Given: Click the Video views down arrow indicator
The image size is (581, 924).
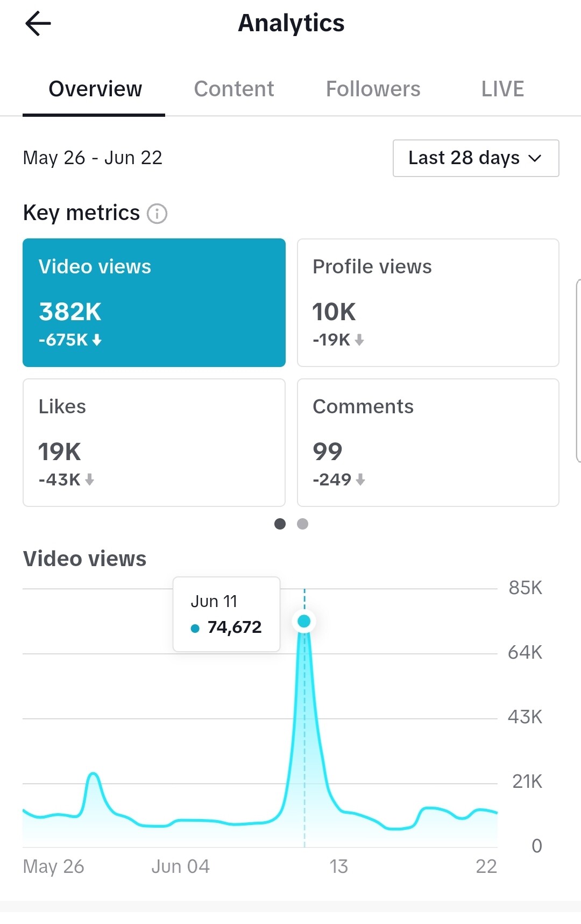Looking at the screenshot, I should 97,340.
